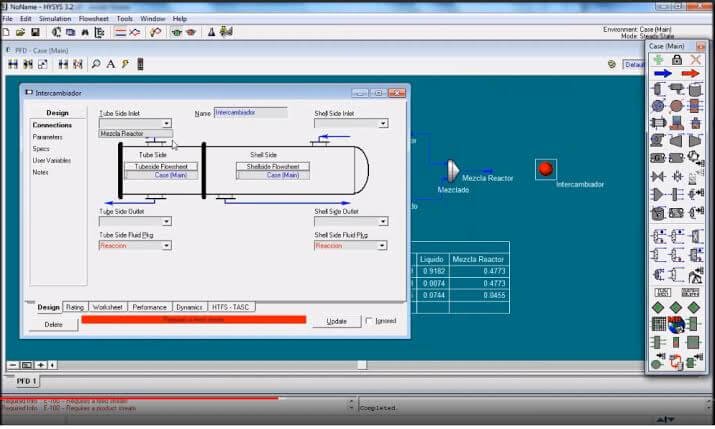Viewport: 715px width, 429px height.
Task: Select blue Material Stream arrow in palette
Action: point(663,73)
